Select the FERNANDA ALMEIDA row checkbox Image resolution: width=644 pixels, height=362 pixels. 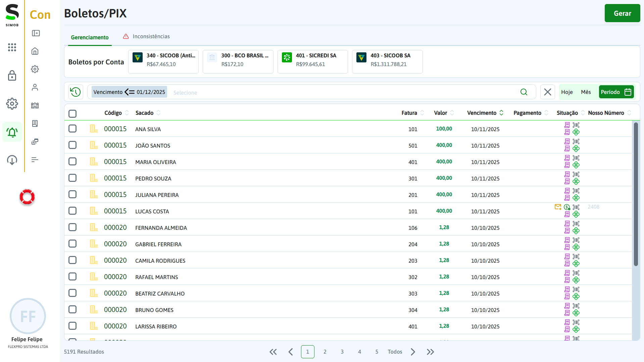tap(72, 227)
